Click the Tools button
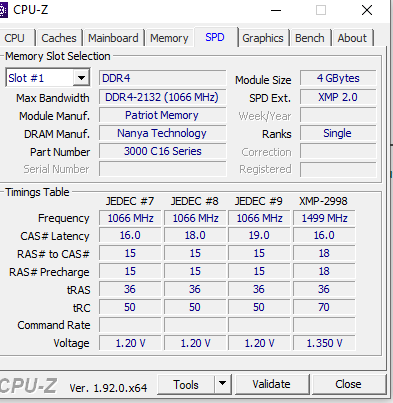 click(x=186, y=384)
